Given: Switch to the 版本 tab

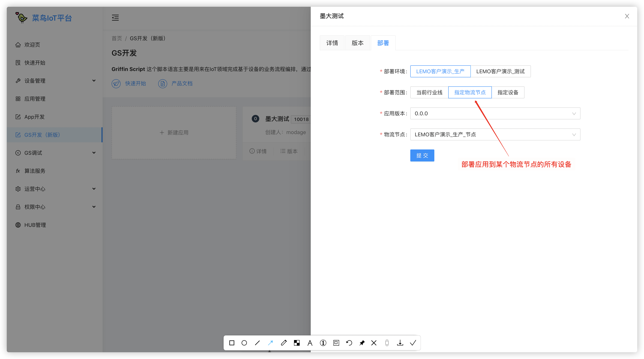Looking at the screenshot, I should [x=358, y=43].
